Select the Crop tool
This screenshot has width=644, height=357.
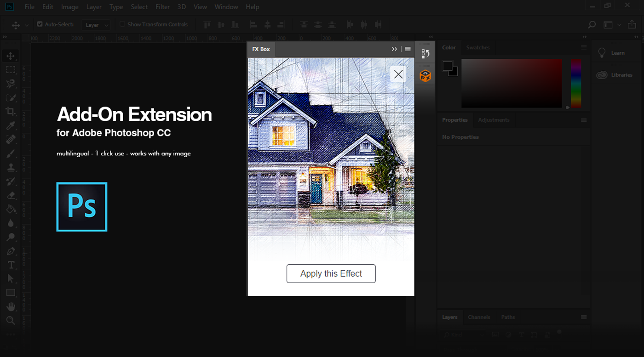point(10,111)
